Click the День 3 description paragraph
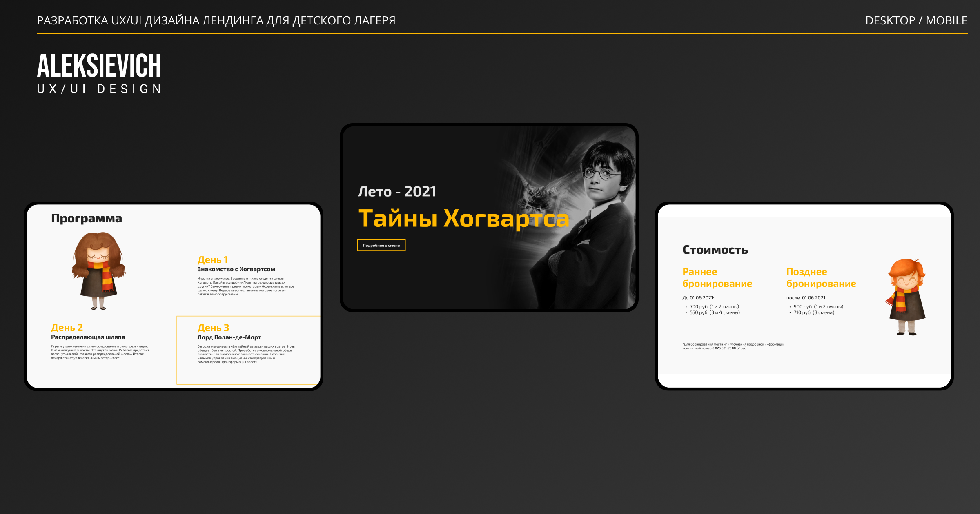Viewport: 980px width, 514px height. click(x=246, y=354)
